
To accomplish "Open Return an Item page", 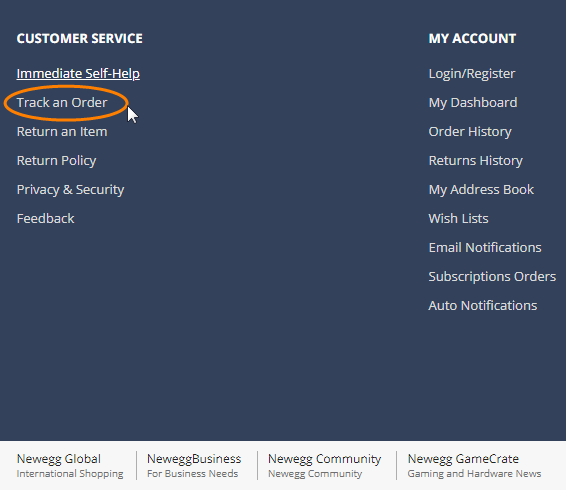I will (62, 131).
